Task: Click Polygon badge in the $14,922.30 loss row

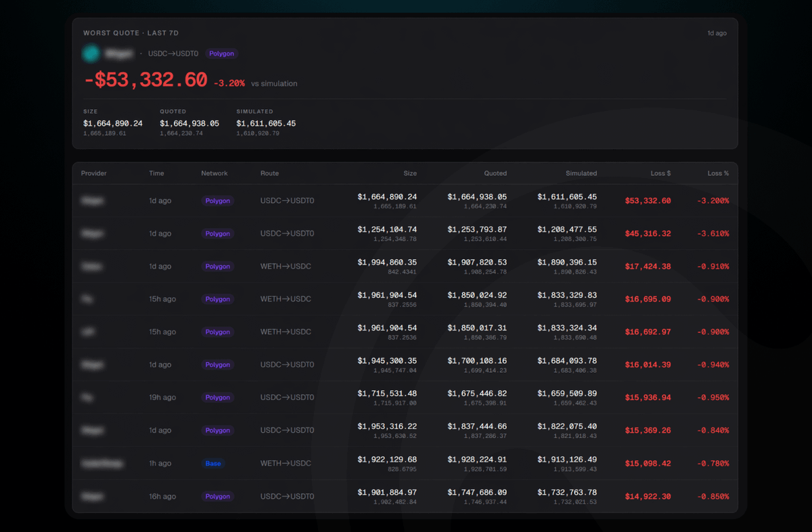Action: point(218,497)
